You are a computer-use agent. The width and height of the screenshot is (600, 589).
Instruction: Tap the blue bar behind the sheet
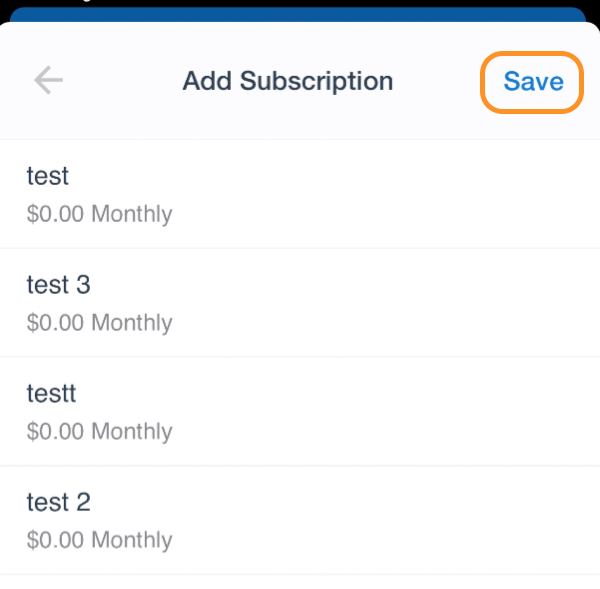coord(298,15)
